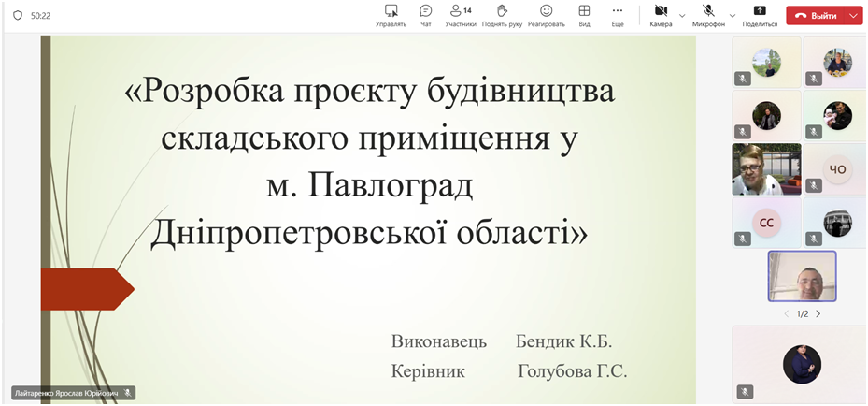Open the Чат chat panel
Image resolution: width=868 pixels, height=406 pixels.
click(x=425, y=15)
